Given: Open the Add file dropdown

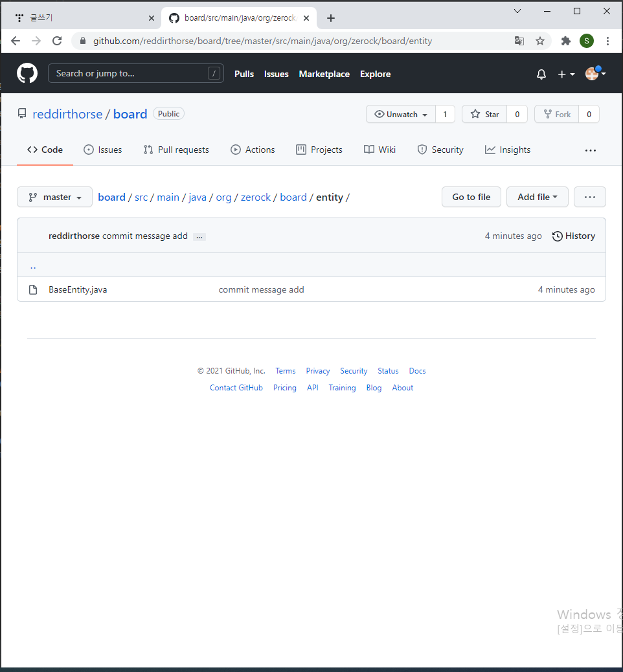Looking at the screenshot, I should pyautogui.click(x=538, y=197).
